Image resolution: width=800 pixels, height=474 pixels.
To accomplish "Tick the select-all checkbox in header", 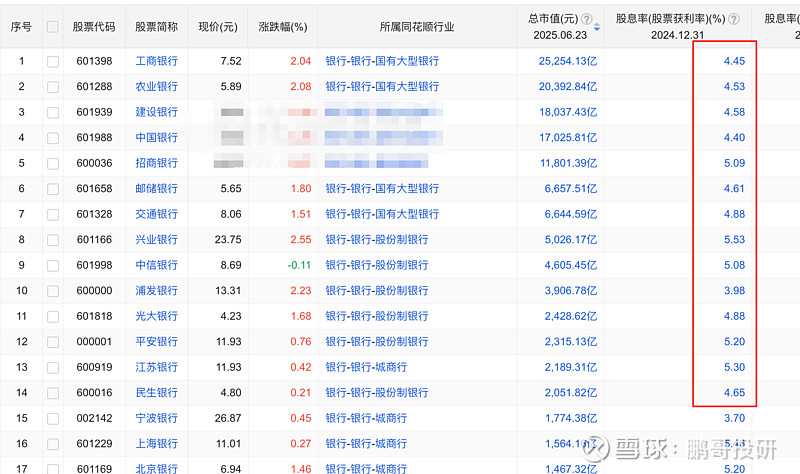I will 53,27.
